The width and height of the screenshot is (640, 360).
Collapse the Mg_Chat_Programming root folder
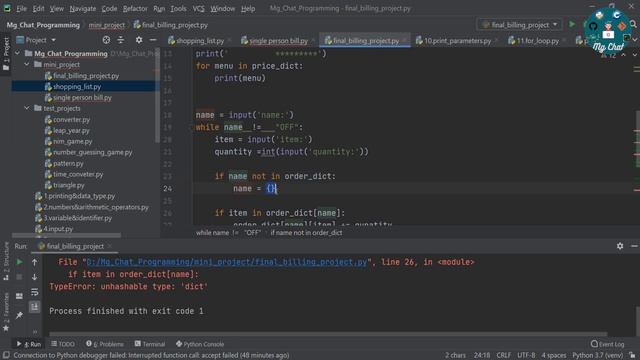pyautogui.click(x=18, y=53)
